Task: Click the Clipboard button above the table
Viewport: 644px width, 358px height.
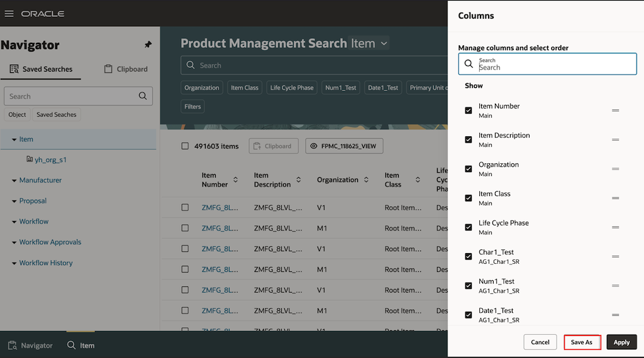Action: [274, 146]
